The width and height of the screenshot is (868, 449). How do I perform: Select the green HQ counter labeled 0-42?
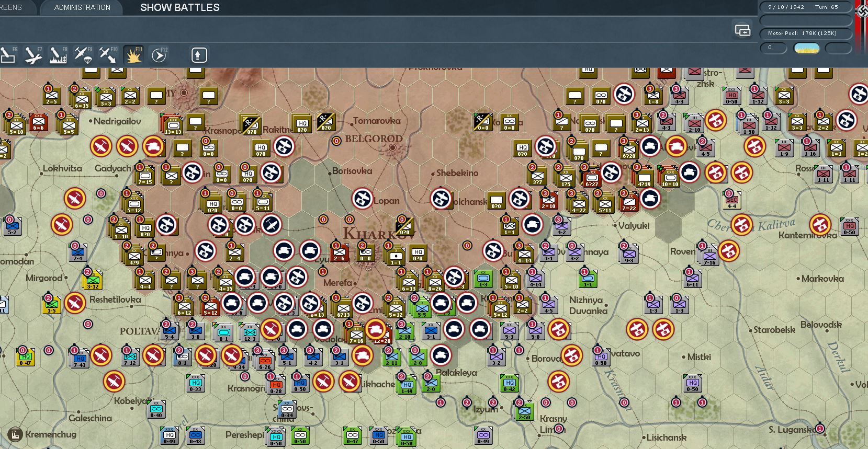pyautogui.click(x=509, y=383)
